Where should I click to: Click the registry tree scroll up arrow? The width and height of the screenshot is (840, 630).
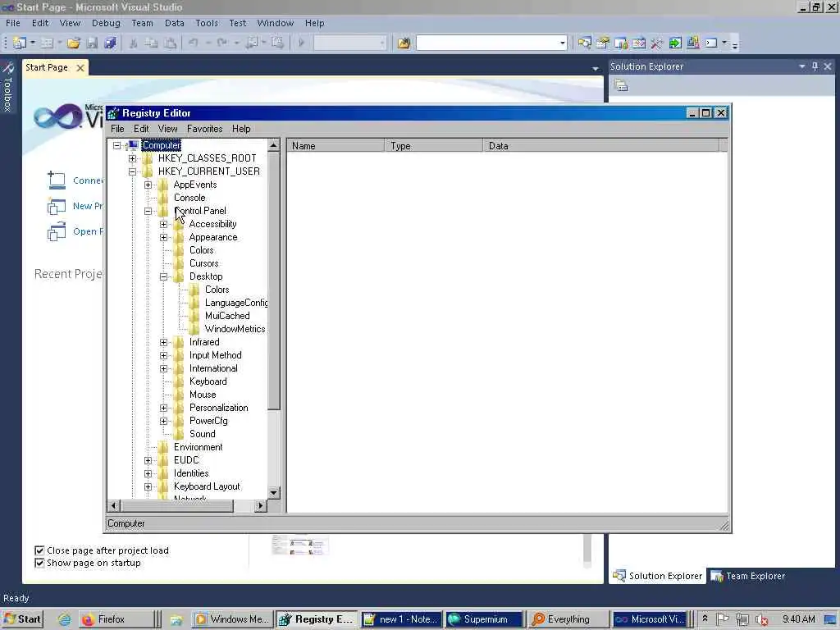click(x=274, y=145)
